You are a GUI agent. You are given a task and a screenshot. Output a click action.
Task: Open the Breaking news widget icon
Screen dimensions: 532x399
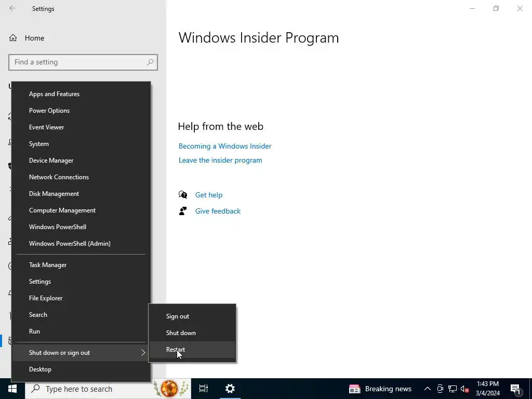point(354,389)
